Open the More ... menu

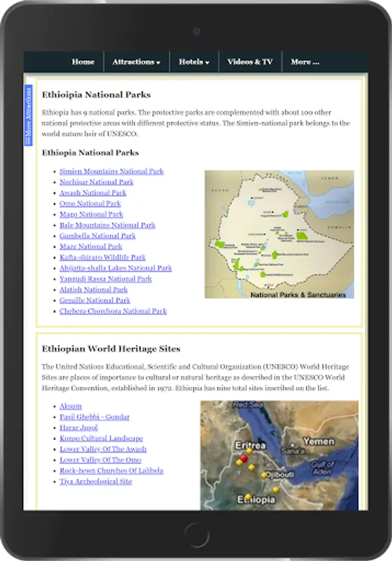305,62
